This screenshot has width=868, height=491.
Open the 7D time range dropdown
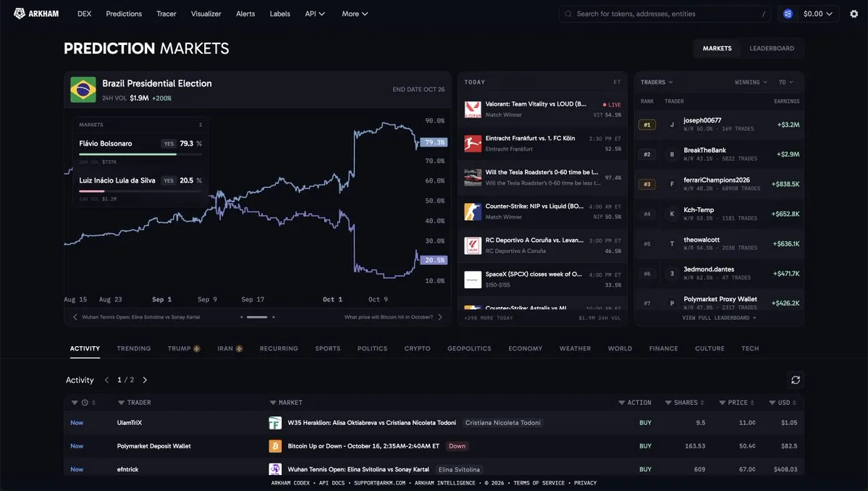786,82
